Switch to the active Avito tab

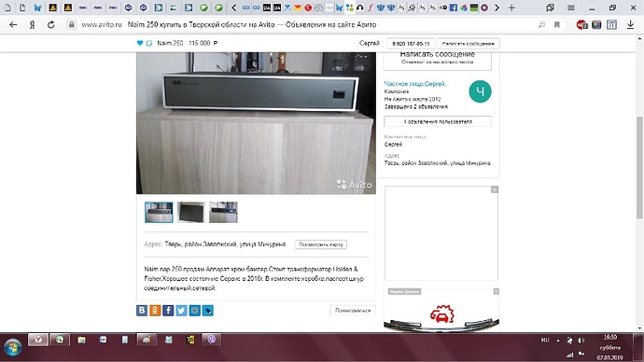349,7
